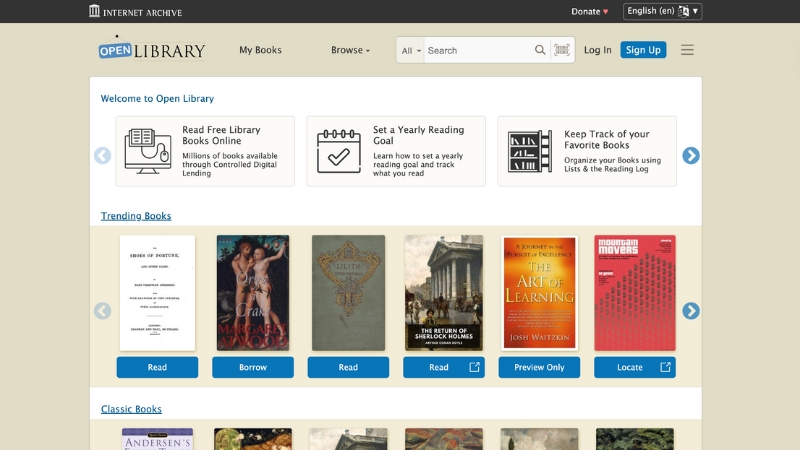Image resolution: width=800 pixels, height=450 pixels.
Task: Open the English (en) language dropdown
Action: click(662, 11)
